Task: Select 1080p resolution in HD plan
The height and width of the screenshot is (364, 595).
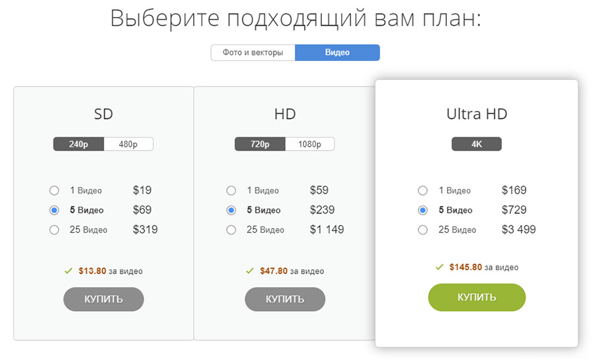Action: click(309, 144)
